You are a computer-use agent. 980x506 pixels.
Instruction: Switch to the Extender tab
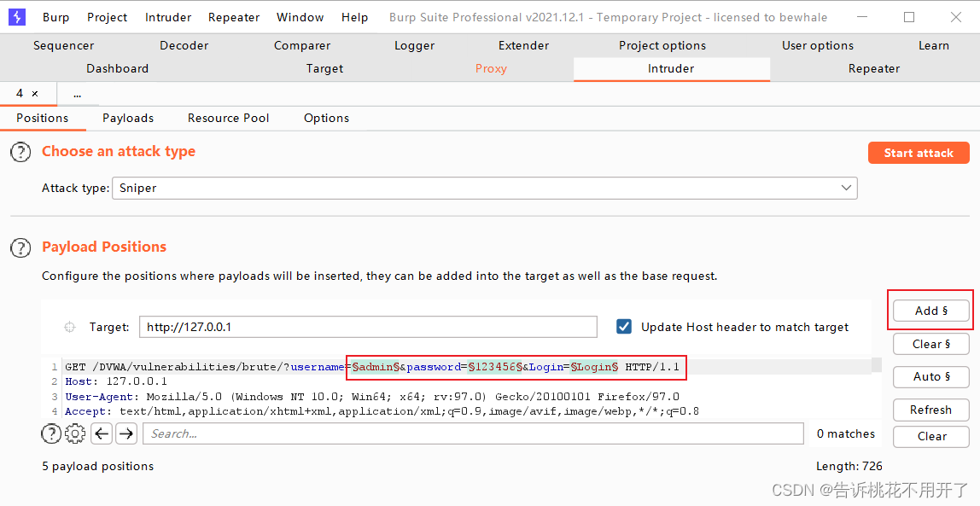[524, 45]
